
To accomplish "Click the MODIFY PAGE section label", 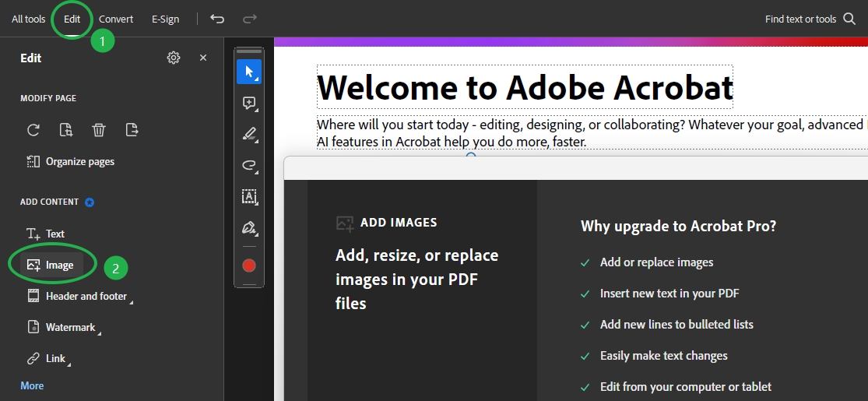I will click(x=48, y=98).
